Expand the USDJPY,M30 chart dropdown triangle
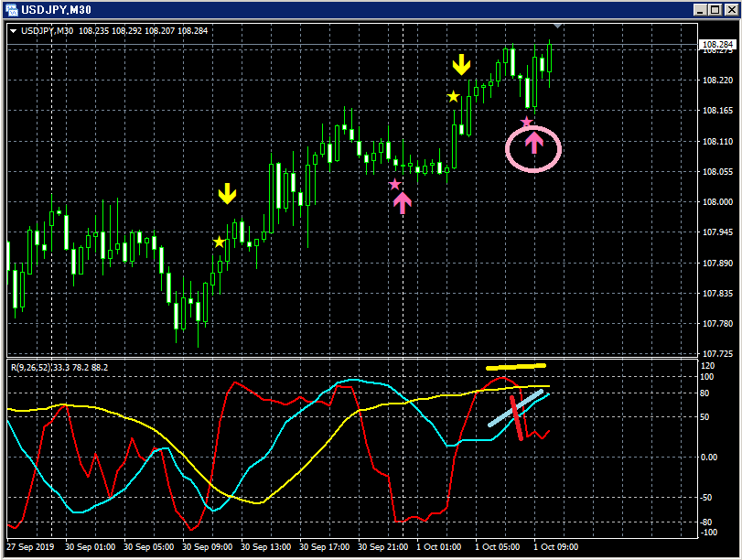This screenshot has height=560, width=742. tap(13, 31)
